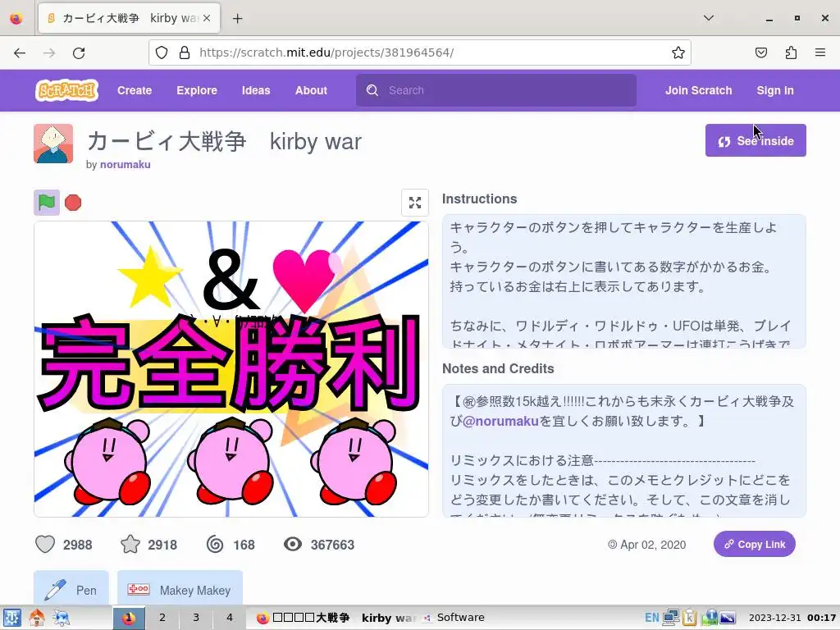
Task: Click the See inside button
Action: pos(756,140)
